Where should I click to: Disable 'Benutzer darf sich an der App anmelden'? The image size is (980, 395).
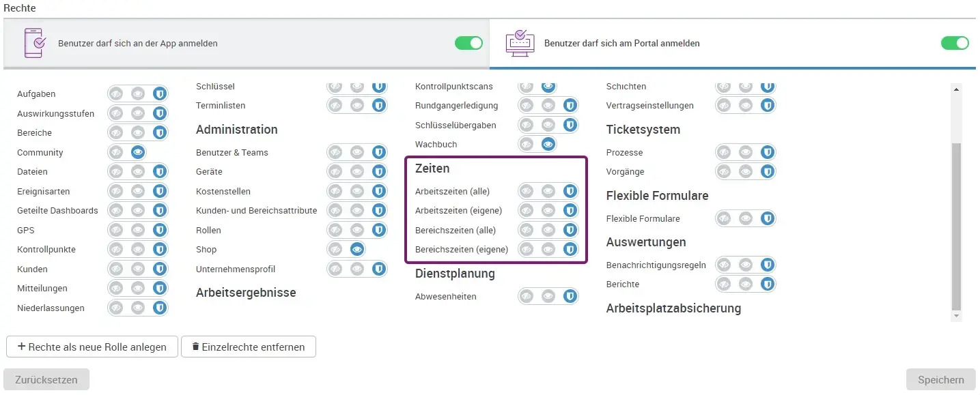click(468, 42)
